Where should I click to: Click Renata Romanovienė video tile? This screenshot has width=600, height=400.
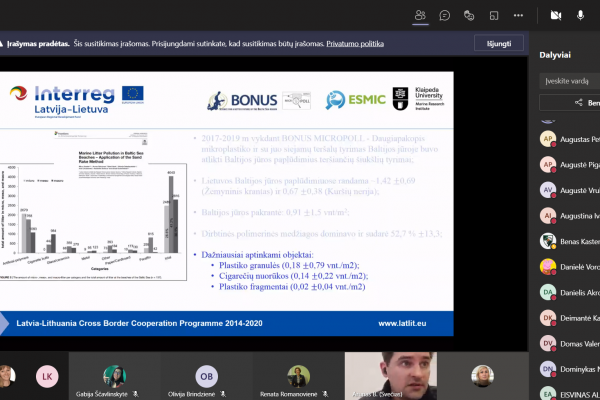(x=298, y=376)
